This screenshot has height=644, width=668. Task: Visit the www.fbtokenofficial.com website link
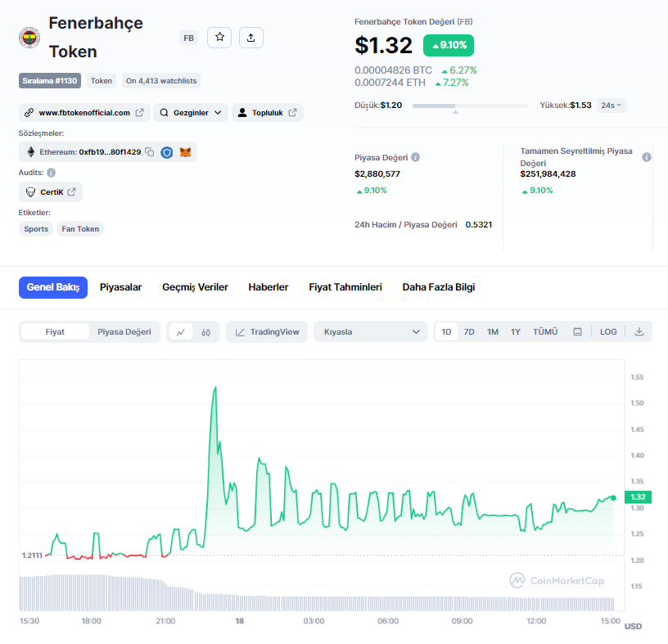pyautogui.click(x=84, y=113)
